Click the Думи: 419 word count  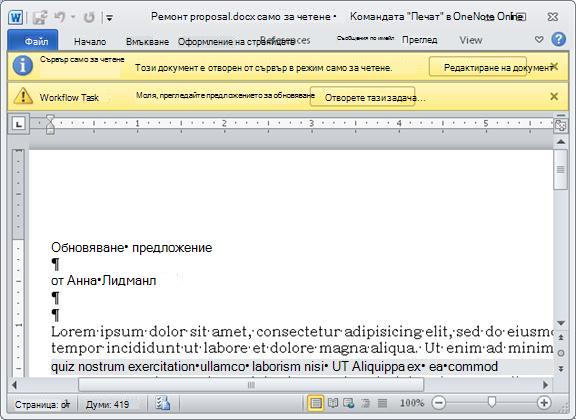click(107, 405)
